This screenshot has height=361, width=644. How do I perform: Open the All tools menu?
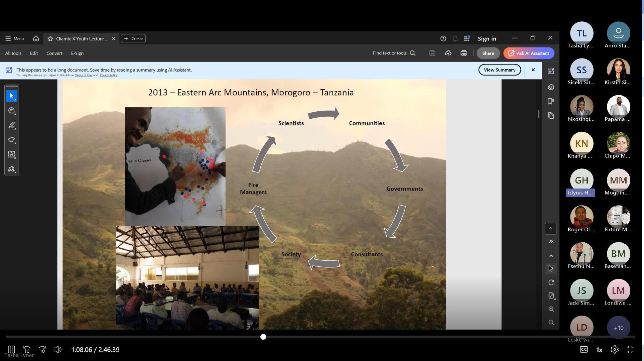[x=13, y=53]
